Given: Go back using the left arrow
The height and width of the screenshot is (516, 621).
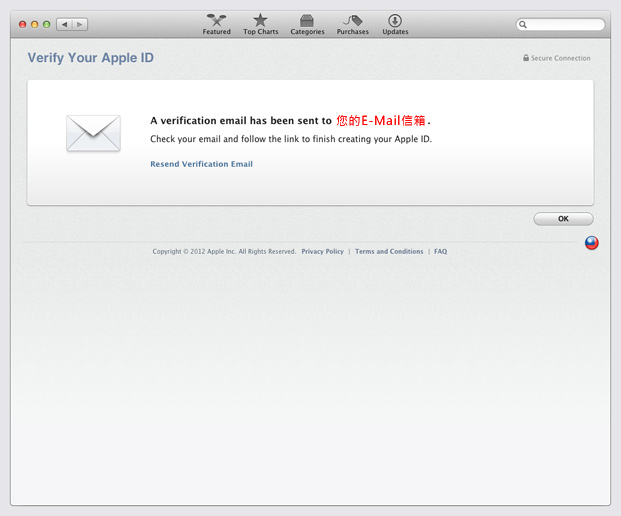Looking at the screenshot, I should coord(64,25).
